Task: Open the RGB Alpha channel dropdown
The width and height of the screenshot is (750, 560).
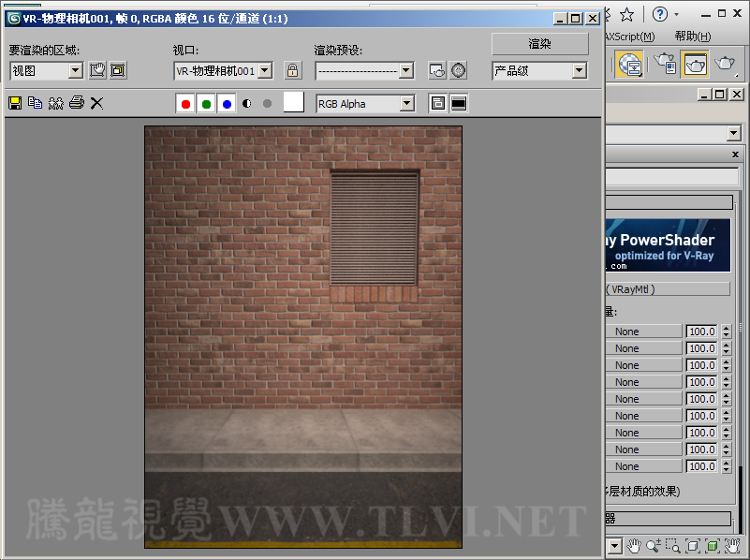Action: (x=406, y=104)
